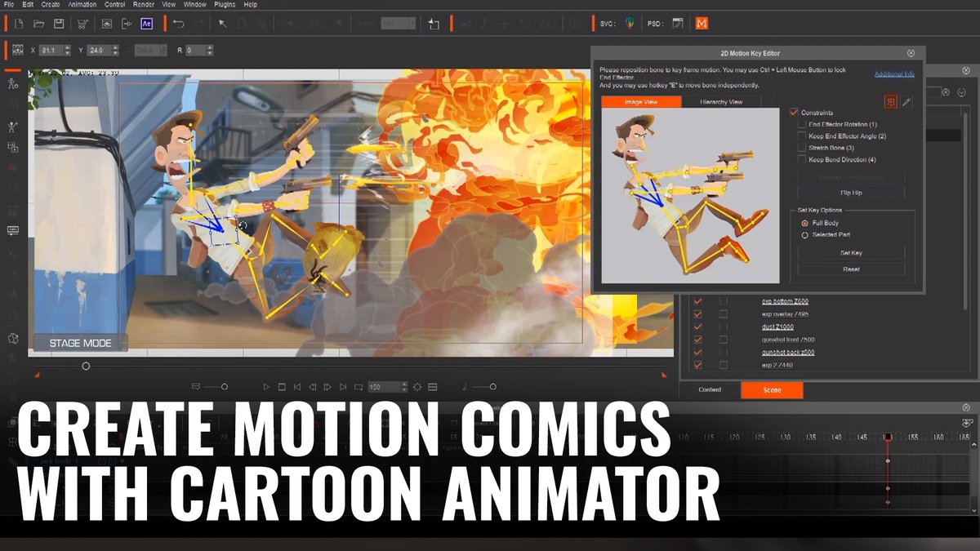Click the monitor icon in left sidebar

click(13, 231)
